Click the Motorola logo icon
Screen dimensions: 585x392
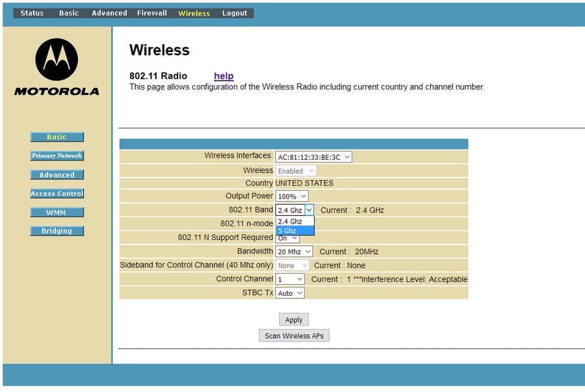[x=57, y=59]
